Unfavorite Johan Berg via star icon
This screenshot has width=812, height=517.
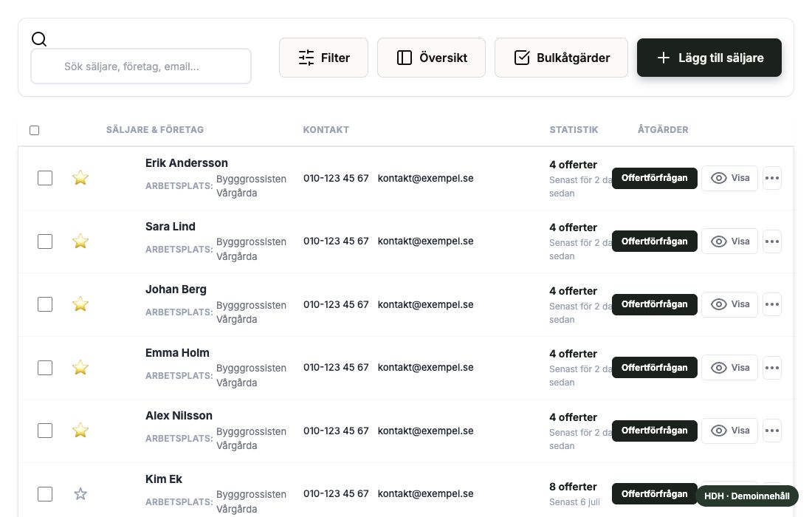click(x=80, y=304)
